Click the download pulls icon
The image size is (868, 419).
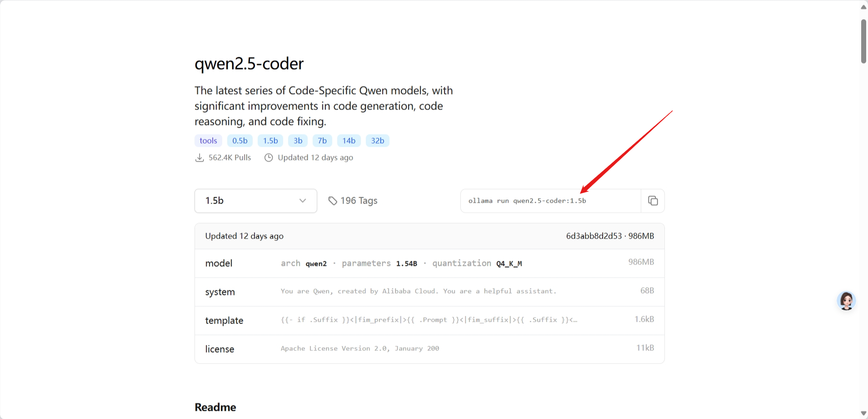coord(199,158)
